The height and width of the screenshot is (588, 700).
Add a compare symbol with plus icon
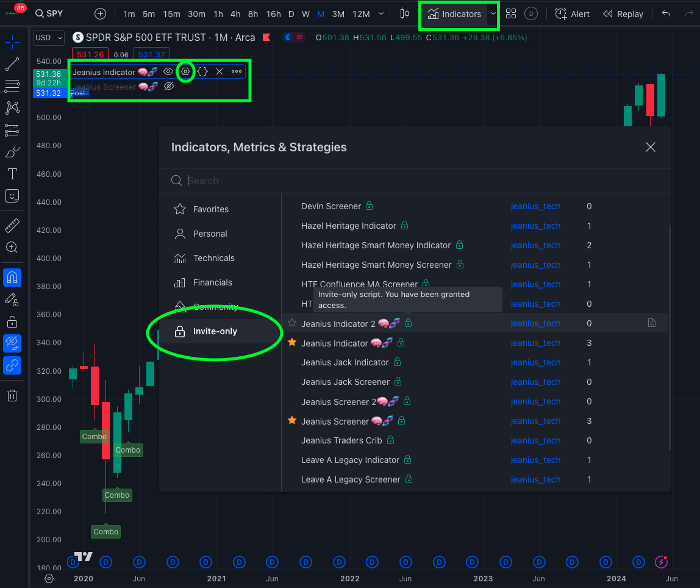pos(100,14)
